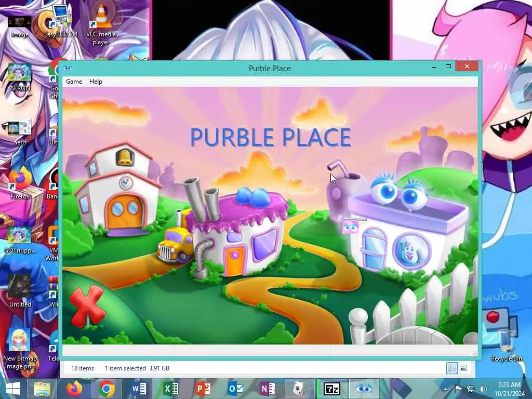The width and height of the screenshot is (532, 399).
Task: Open the Help menu in Purble Place
Action: point(96,82)
